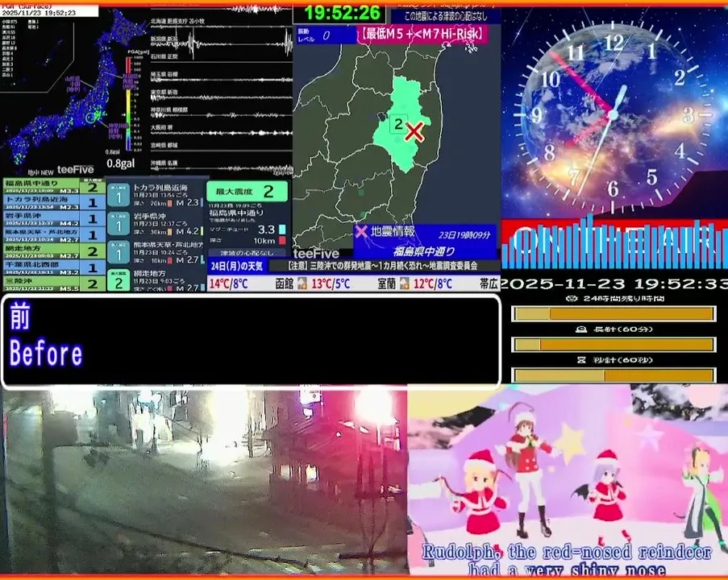The height and width of the screenshot is (580, 728).
Task: Click the 2025-11-23 19:52:33 datetime text
Action: click(x=614, y=284)
